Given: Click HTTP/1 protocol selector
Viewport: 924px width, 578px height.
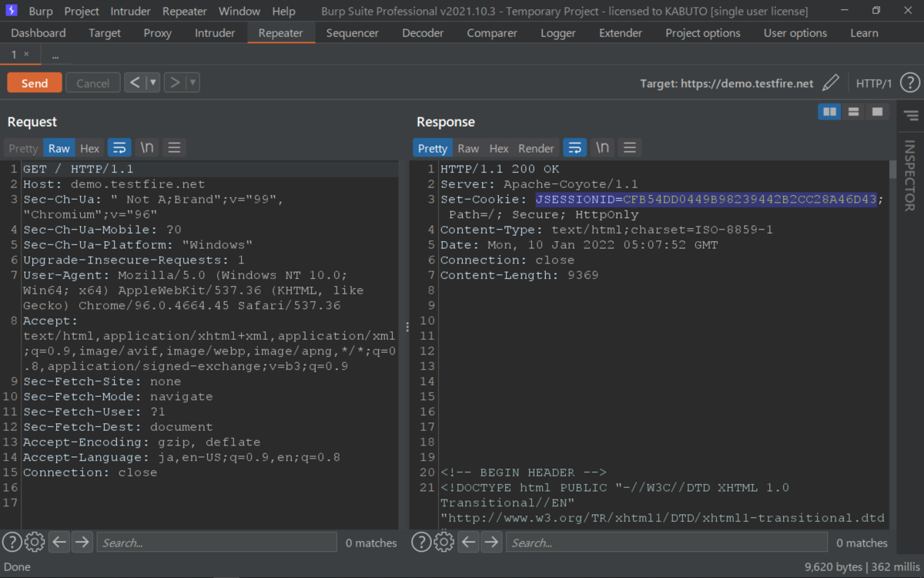Looking at the screenshot, I should click(874, 83).
